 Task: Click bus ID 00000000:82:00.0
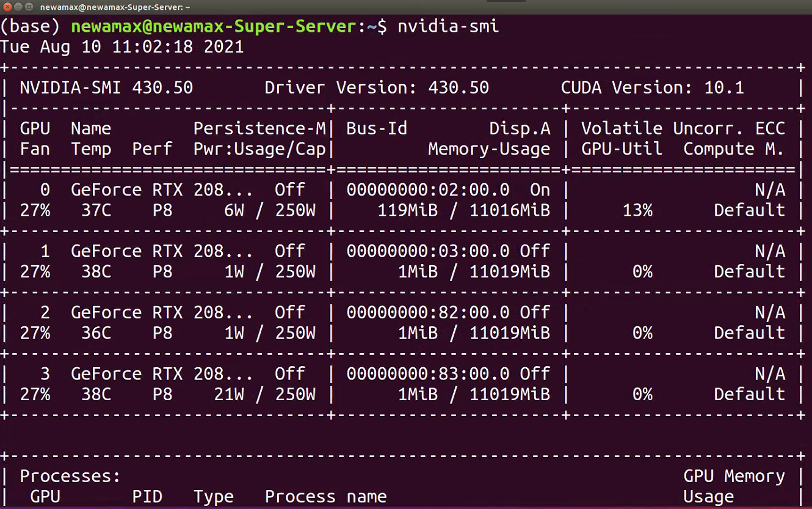point(428,312)
